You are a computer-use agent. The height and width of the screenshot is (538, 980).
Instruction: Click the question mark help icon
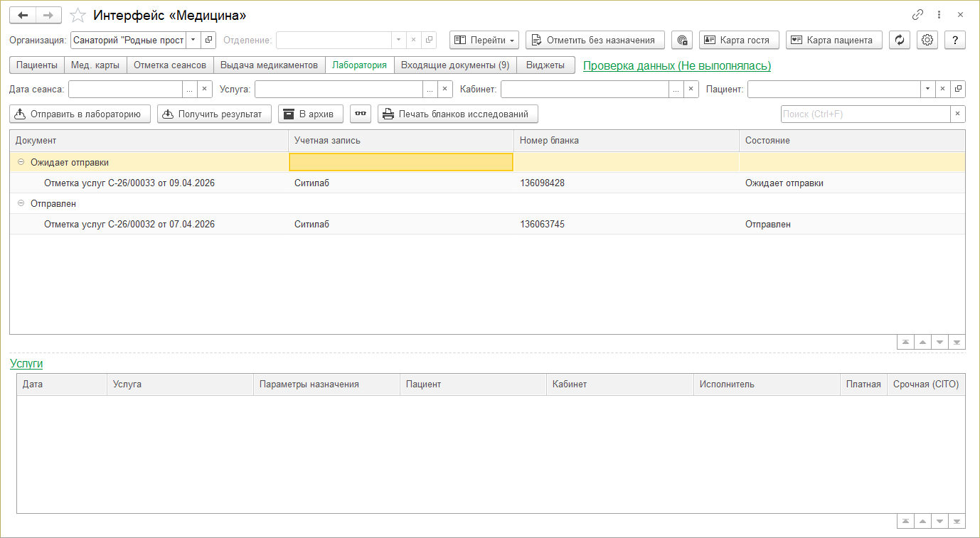[955, 41]
